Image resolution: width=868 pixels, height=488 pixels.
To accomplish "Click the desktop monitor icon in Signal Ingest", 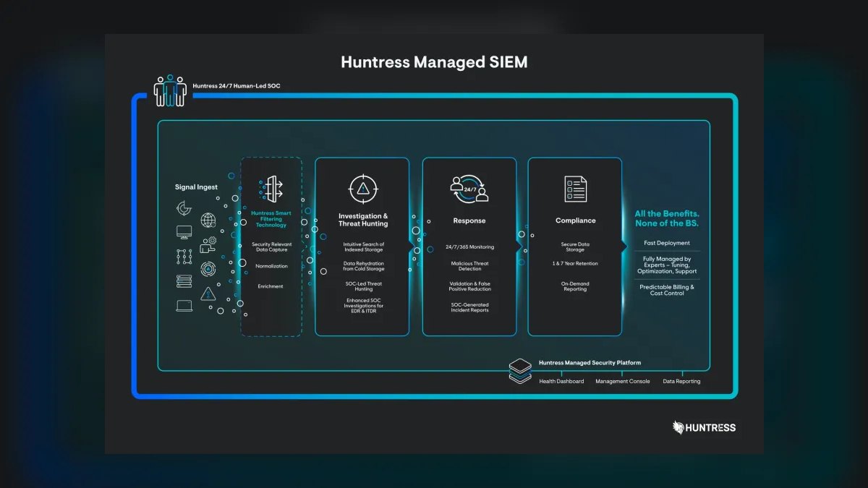I will (184, 232).
